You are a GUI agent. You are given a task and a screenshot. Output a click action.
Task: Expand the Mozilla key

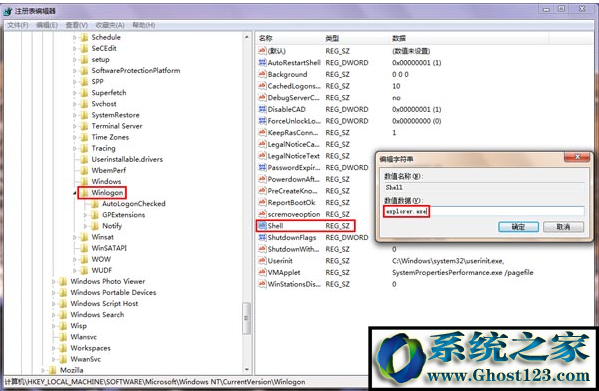coord(43,370)
